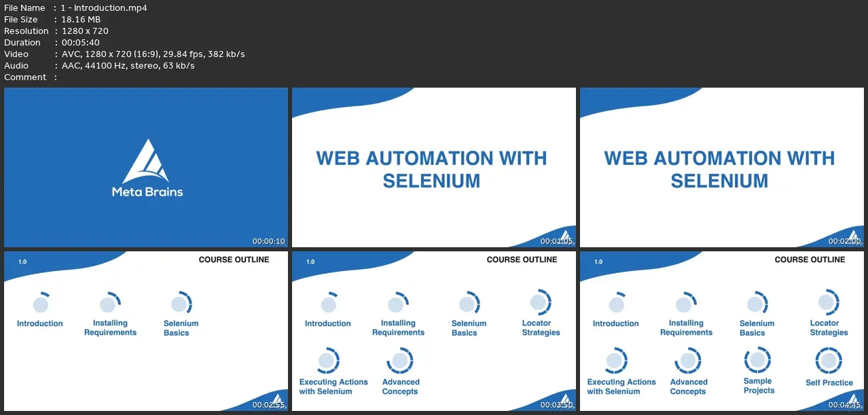Click the '1.0' label in the 00:02:55 frame

(x=22, y=261)
